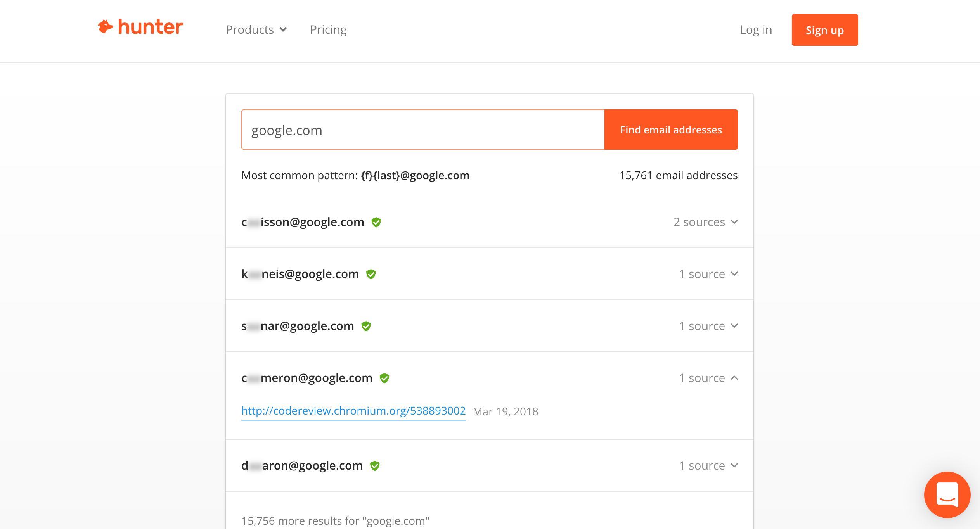This screenshot has height=529, width=980.
Task: Click verified shield next to isson@google.com
Action: [376, 222]
